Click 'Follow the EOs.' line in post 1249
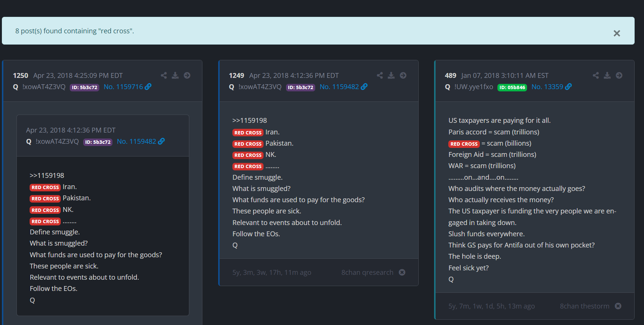 click(x=256, y=234)
